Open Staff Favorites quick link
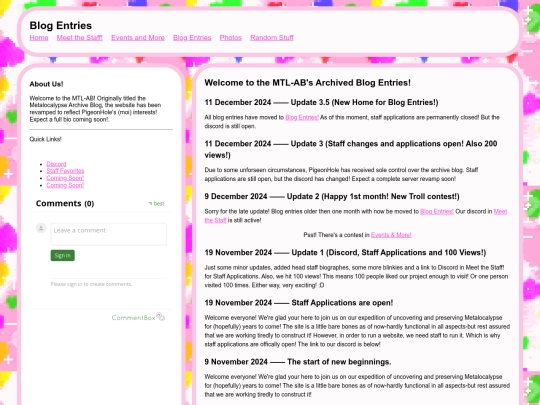 tap(65, 171)
